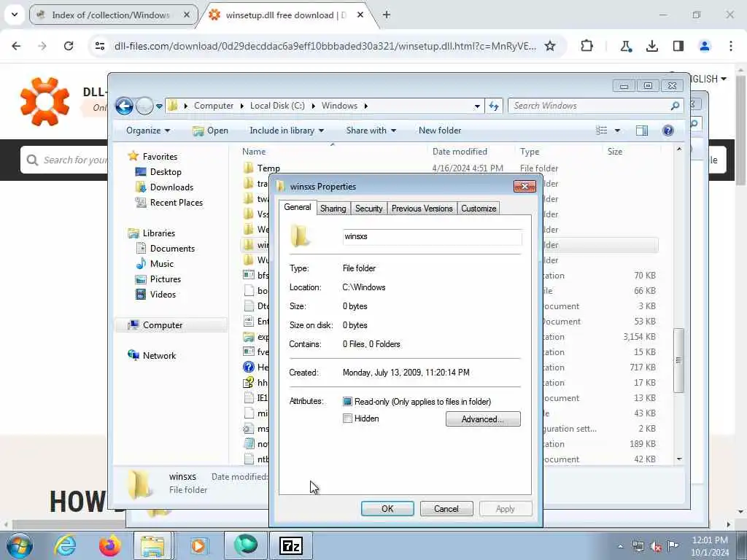The image size is (747, 560).
Task: Select the General tab
Action: coord(298,207)
